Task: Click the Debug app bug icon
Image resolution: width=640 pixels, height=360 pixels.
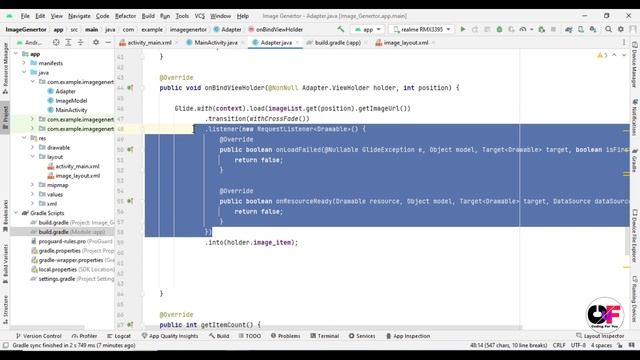Action: (x=499, y=29)
